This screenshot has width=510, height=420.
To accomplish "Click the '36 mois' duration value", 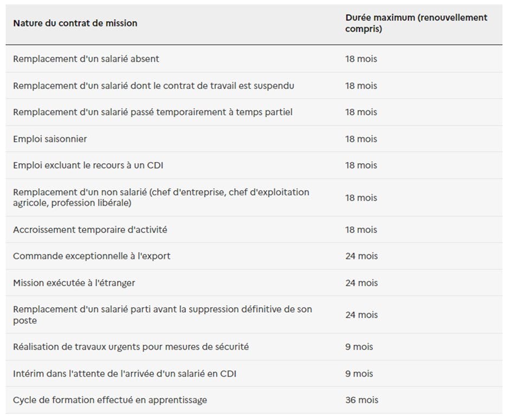I will pyautogui.click(x=361, y=400).
